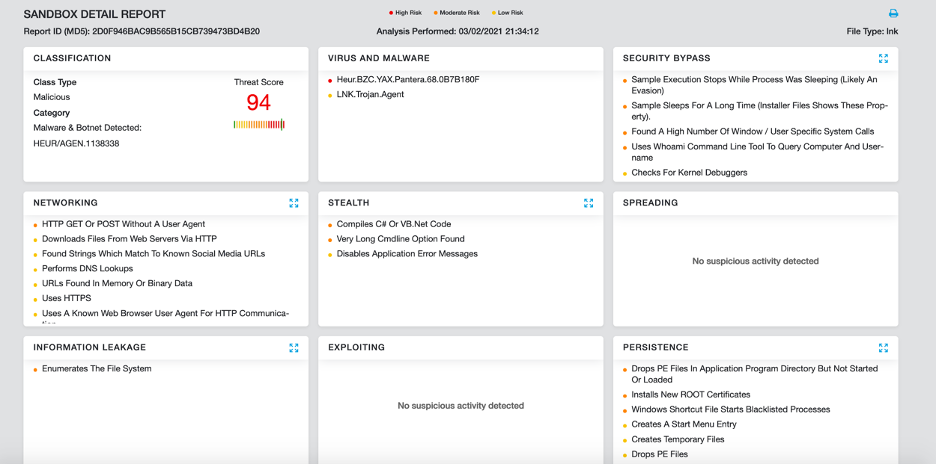The width and height of the screenshot is (936, 464).
Task: Select 'Compiles C# Or VB.Net Code' item
Action: coord(393,224)
